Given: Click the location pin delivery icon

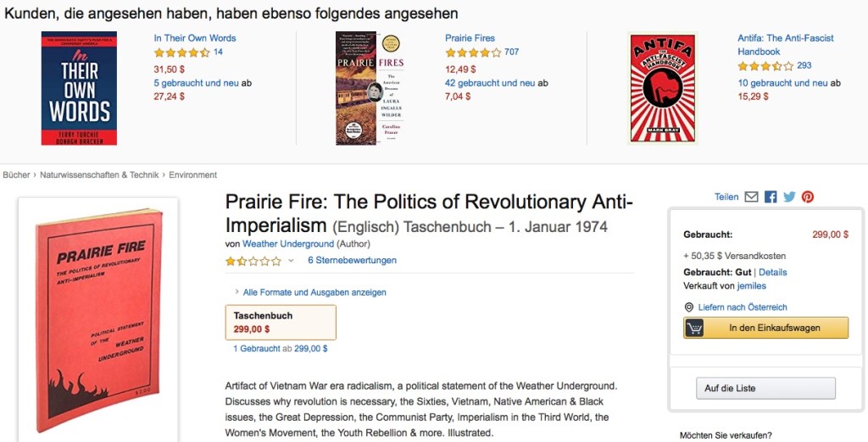Looking at the screenshot, I should (689, 307).
